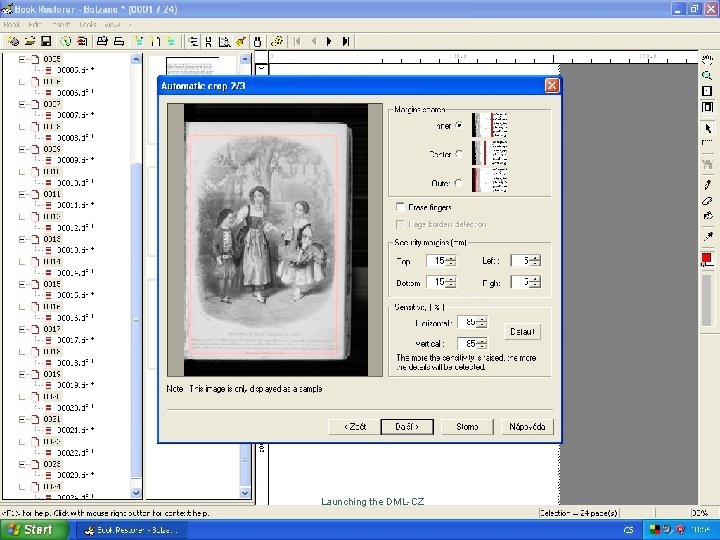Collapse the 0009 page node in tree
720x540 pixels.
click(x=22, y=149)
